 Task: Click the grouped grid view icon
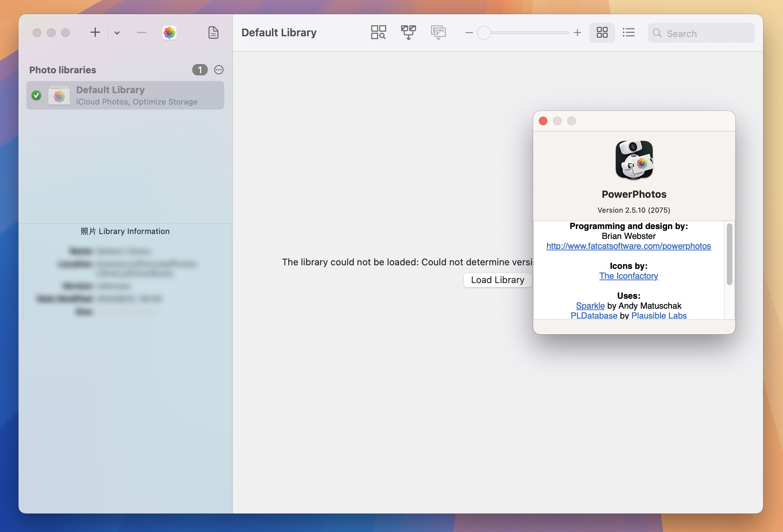point(602,32)
